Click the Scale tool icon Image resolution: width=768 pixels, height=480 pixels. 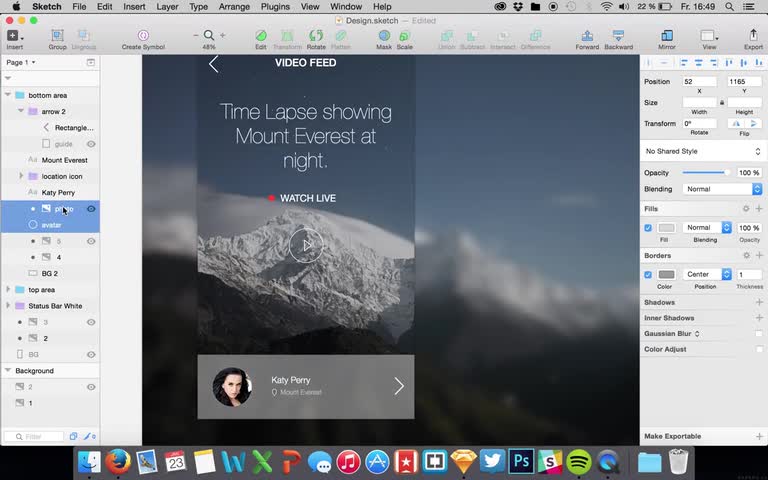click(405, 36)
